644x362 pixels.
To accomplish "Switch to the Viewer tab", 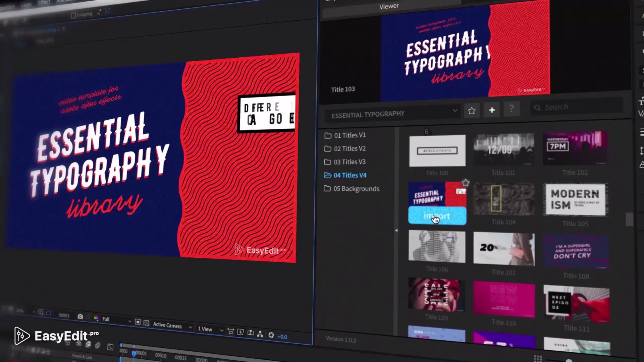I will (388, 6).
